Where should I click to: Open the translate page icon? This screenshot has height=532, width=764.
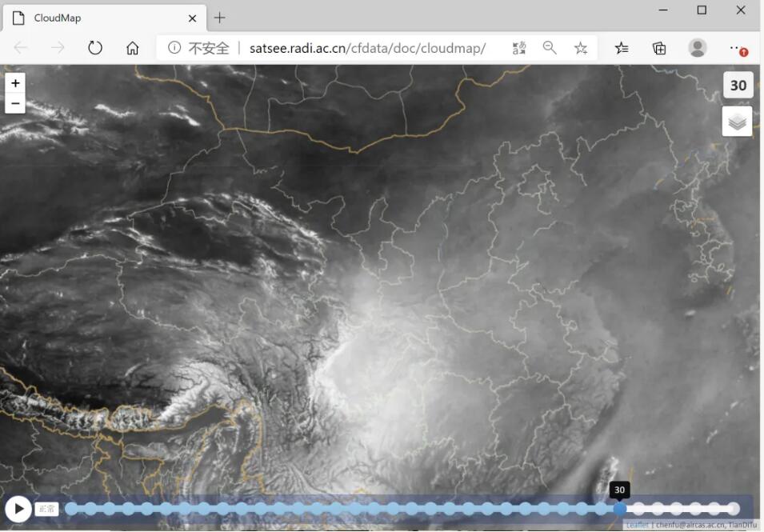pos(519,48)
